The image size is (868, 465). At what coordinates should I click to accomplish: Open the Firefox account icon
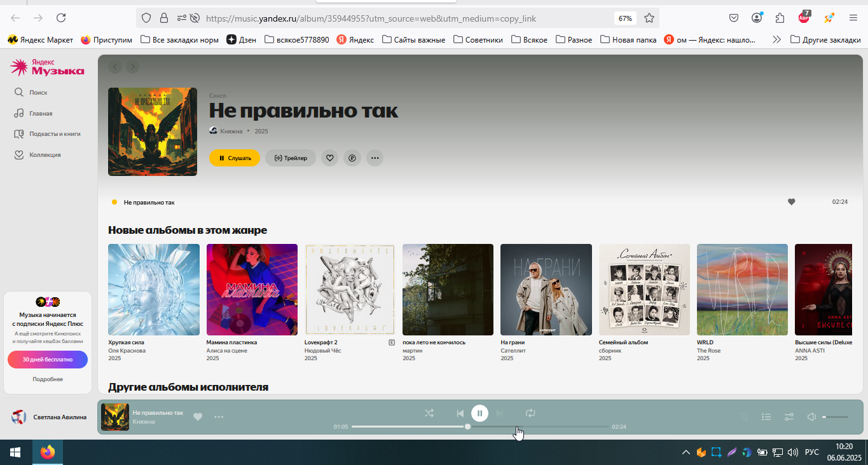[x=757, y=18]
